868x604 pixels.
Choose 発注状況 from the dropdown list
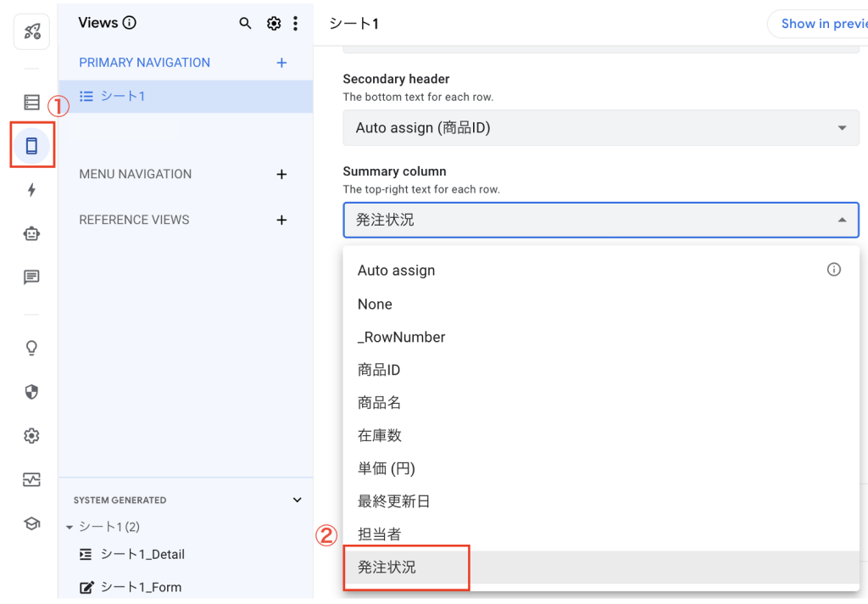coord(387,568)
